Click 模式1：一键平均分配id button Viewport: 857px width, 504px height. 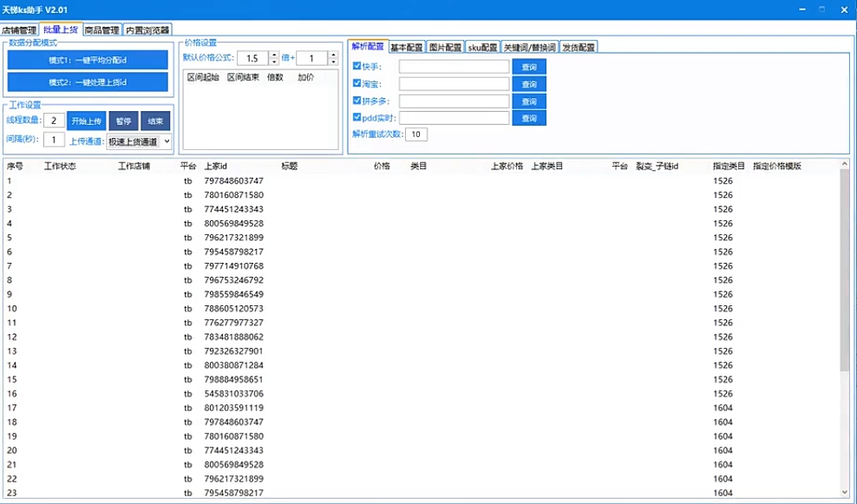tap(88, 60)
